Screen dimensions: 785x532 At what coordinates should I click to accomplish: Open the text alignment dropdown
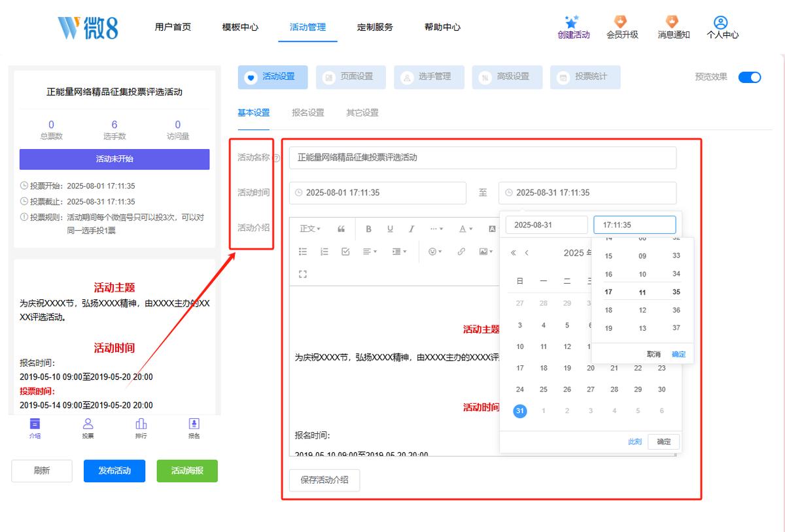[370, 252]
